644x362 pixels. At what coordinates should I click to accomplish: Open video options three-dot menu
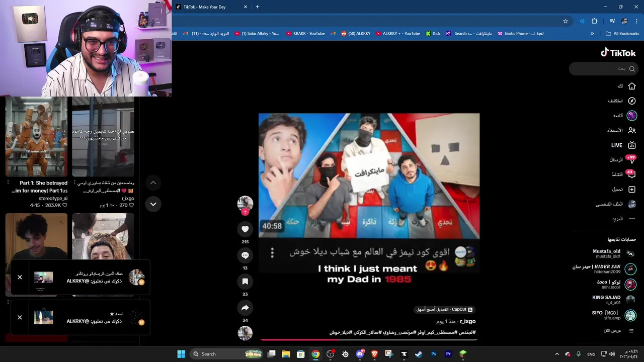point(272,253)
